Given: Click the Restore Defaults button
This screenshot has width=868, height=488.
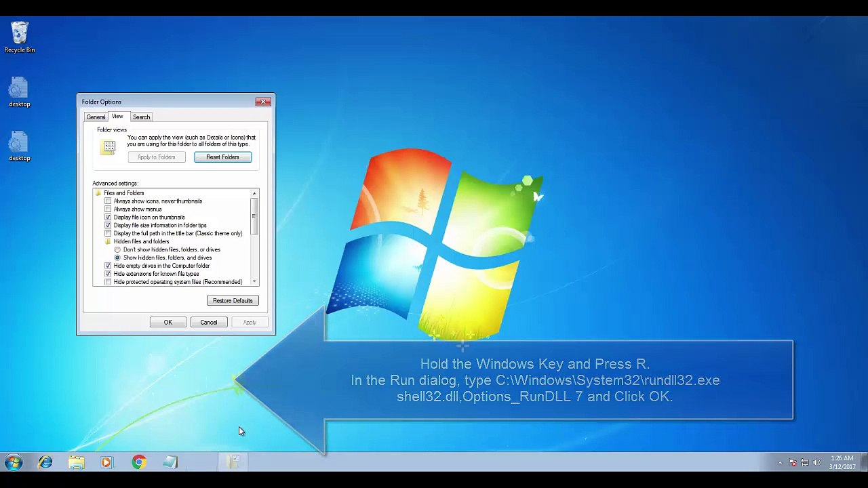Looking at the screenshot, I should (x=233, y=301).
